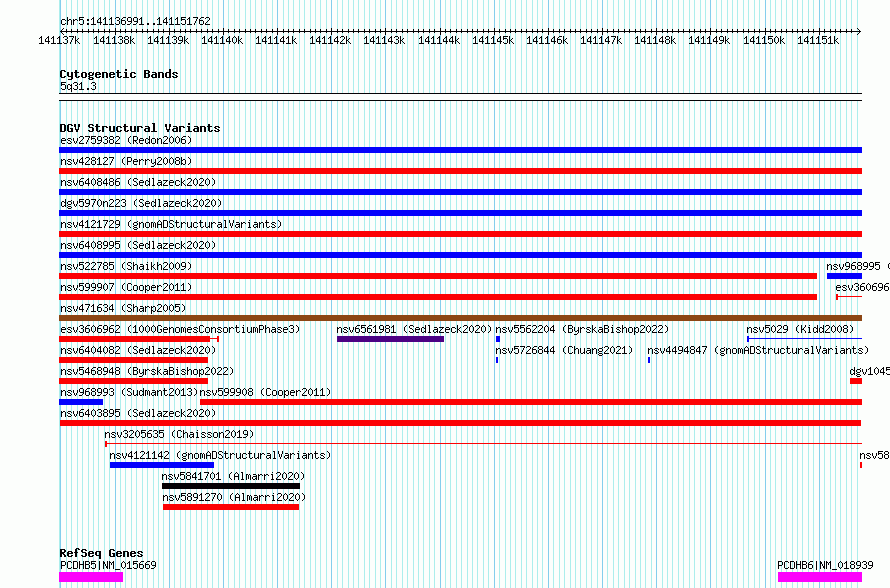Open the nsv4121142 (gnomADStructuralVariants) label
Viewport: 890px width, 588px height.
pyautogui.click(x=220, y=455)
